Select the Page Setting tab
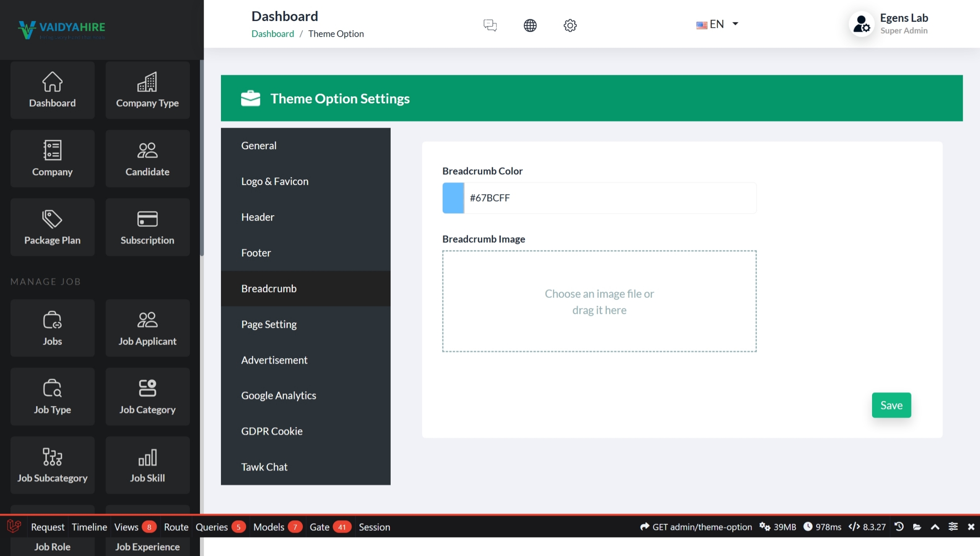The height and width of the screenshot is (556, 980). click(x=269, y=324)
